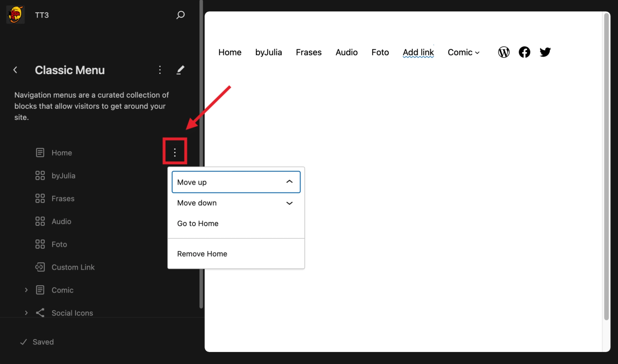Click Remove Home from context menu

202,253
